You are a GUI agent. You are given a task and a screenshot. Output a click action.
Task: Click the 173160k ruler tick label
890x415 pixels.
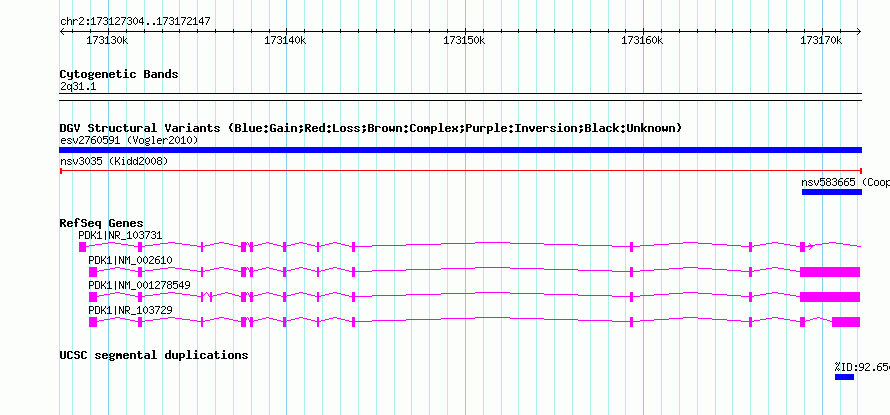point(643,40)
